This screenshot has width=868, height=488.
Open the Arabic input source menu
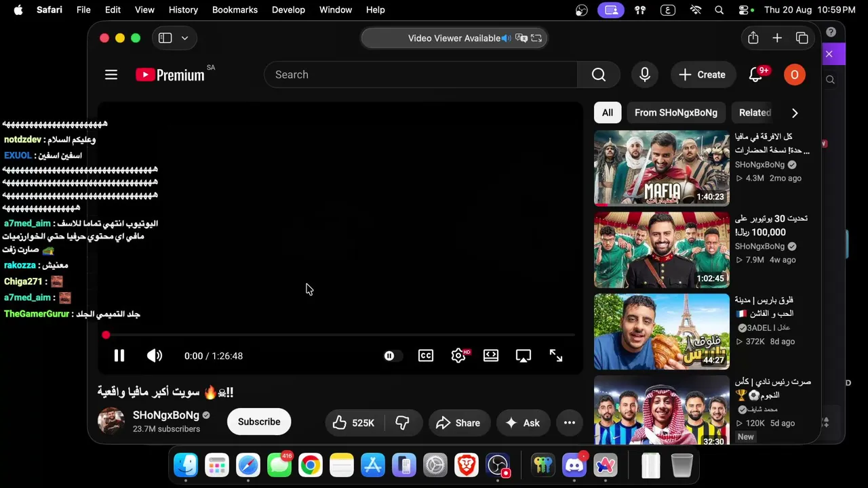[668, 10]
